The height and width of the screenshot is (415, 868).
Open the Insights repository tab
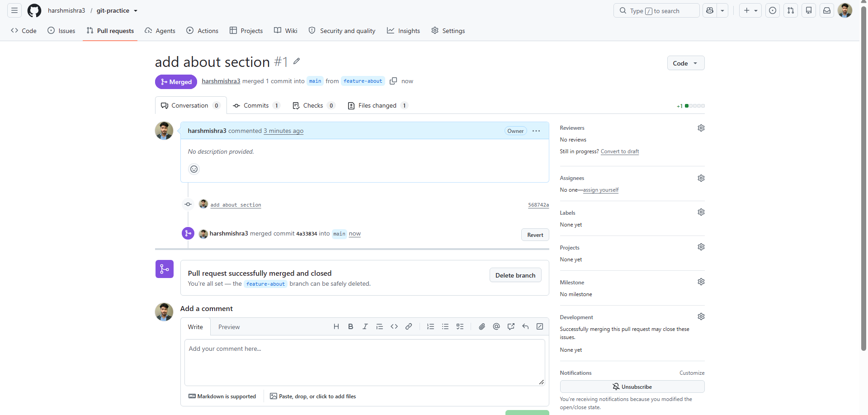(404, 30)
